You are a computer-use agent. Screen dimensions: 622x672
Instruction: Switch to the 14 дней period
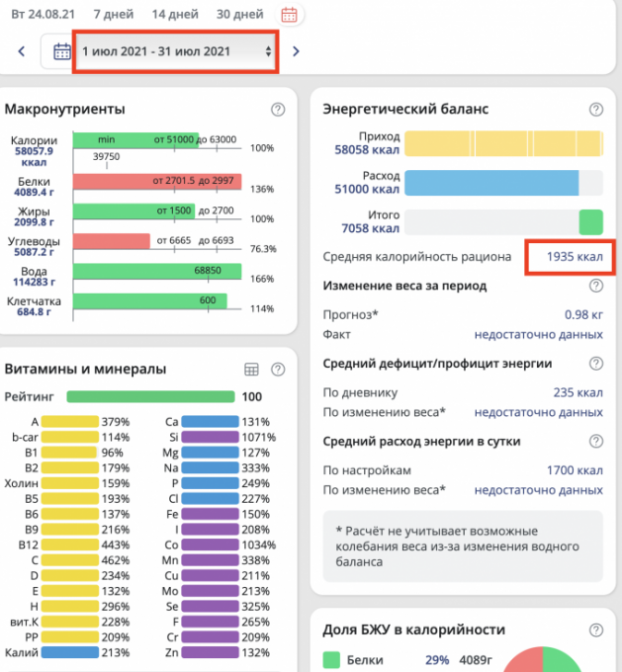pyautogui.click(x=173, y=15)
